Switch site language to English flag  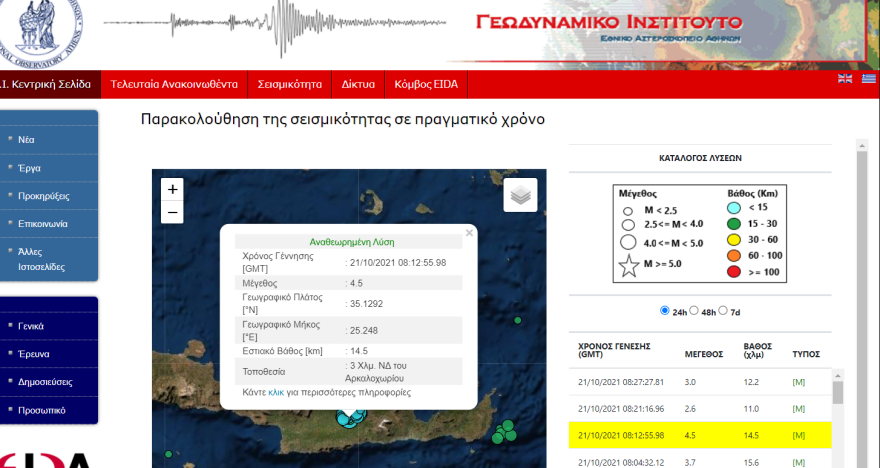[x=845, y=79]
